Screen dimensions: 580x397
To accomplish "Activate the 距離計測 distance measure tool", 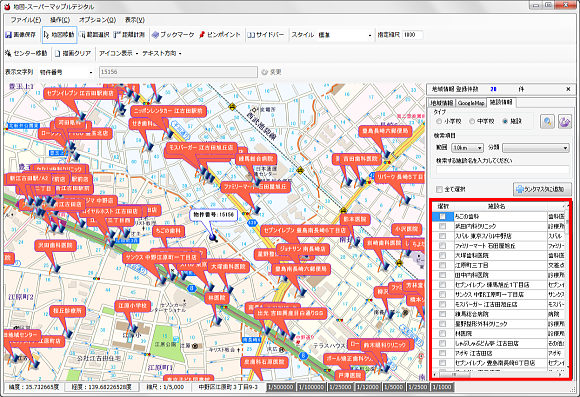I will (x=129, y=35).
